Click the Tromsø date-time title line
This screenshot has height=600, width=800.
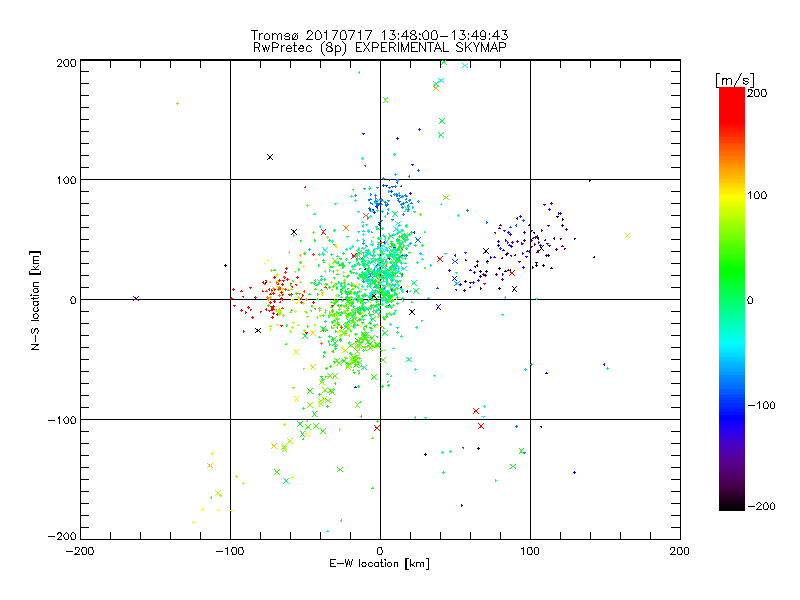tap(379, 35)
